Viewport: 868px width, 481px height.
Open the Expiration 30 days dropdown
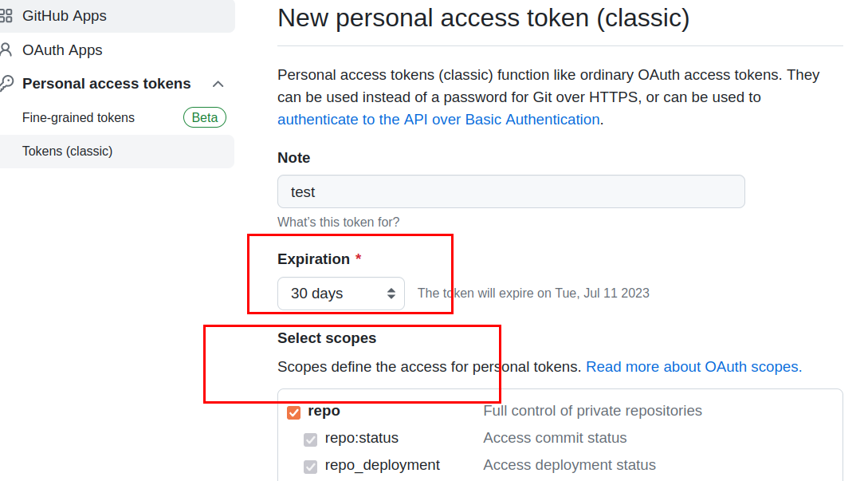pos(341,294)
